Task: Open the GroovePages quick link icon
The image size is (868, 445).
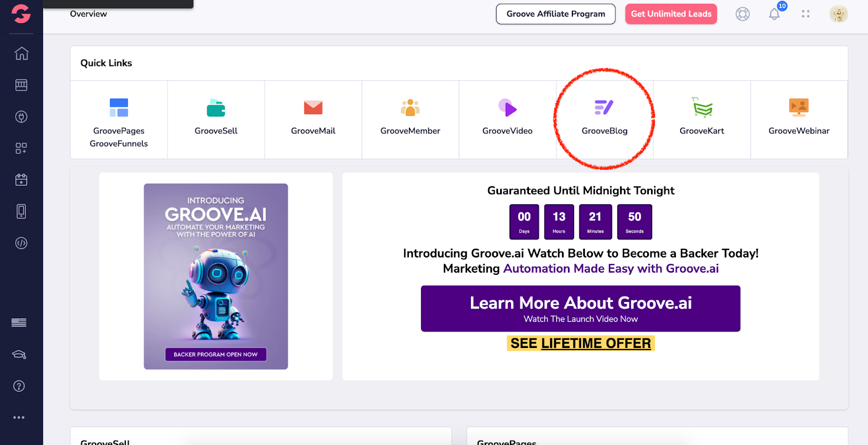Action: (119, 107)
